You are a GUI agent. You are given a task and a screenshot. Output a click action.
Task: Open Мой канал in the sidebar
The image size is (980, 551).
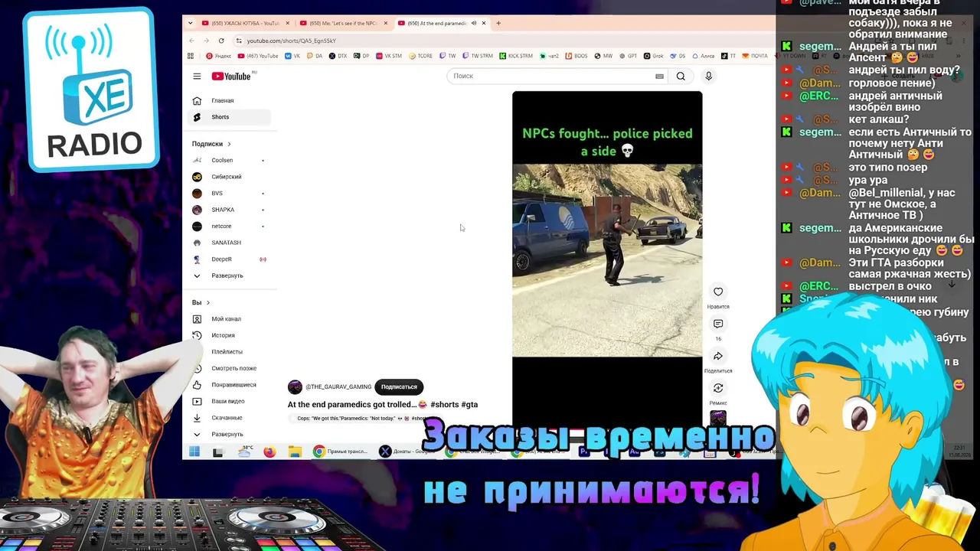(230, 318)
